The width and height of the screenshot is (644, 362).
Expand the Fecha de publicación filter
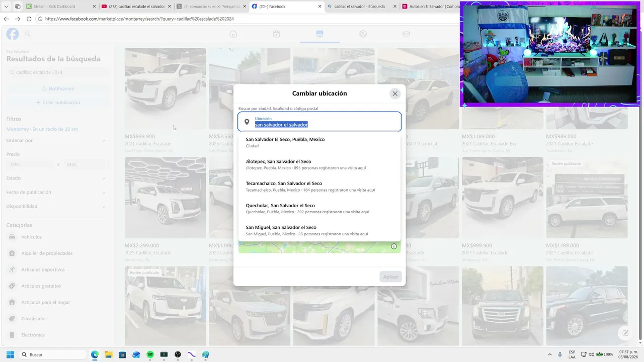[56, 192]
